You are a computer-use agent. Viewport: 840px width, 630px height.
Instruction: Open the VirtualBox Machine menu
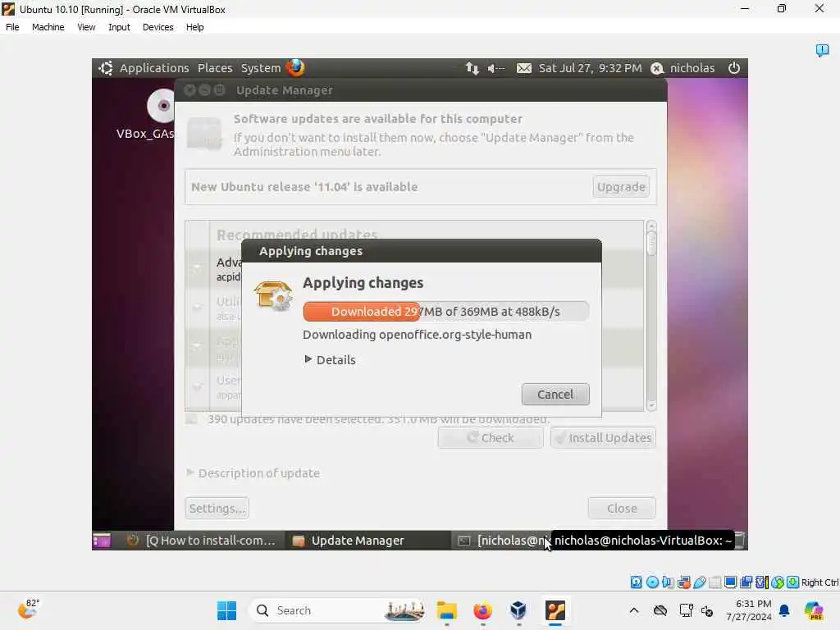(x=48, y=27)
